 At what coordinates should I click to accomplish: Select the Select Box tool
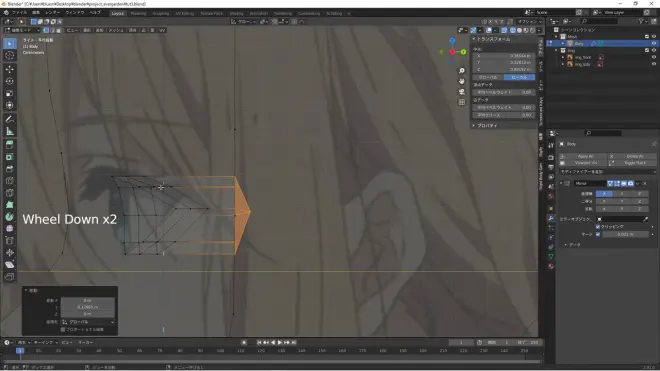coord(10,43)
